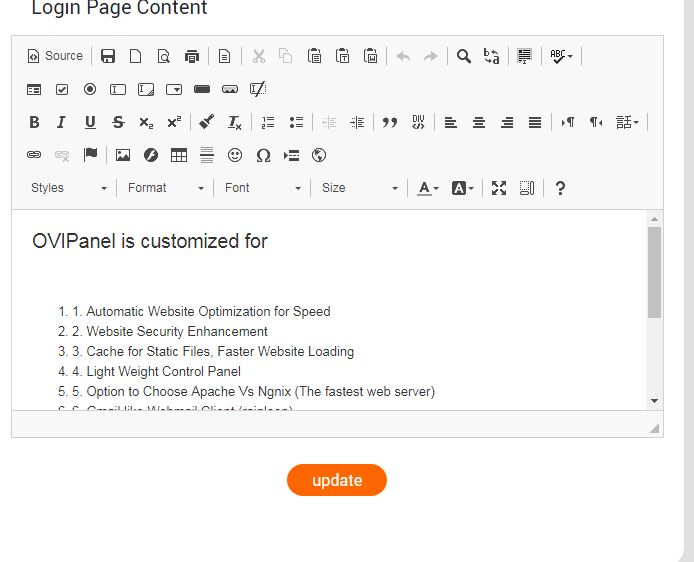Open the Templates icon
Image resolution: width=694 pixels, height=562 pixels.
coord(224,56)
